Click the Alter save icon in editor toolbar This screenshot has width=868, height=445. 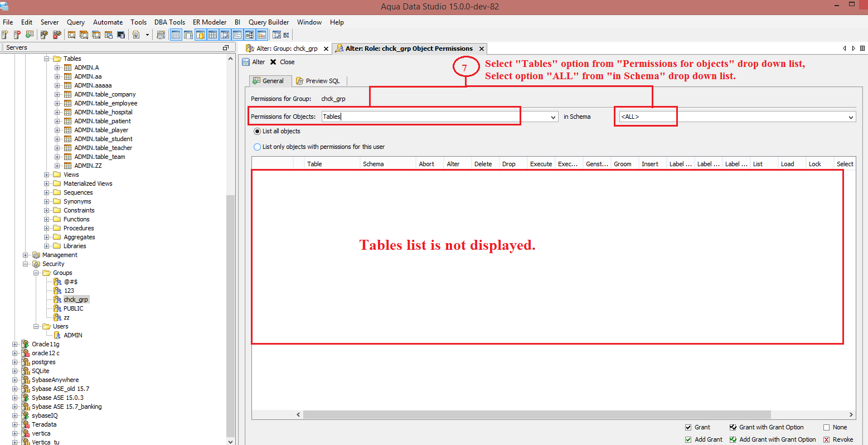click(246, 62)
